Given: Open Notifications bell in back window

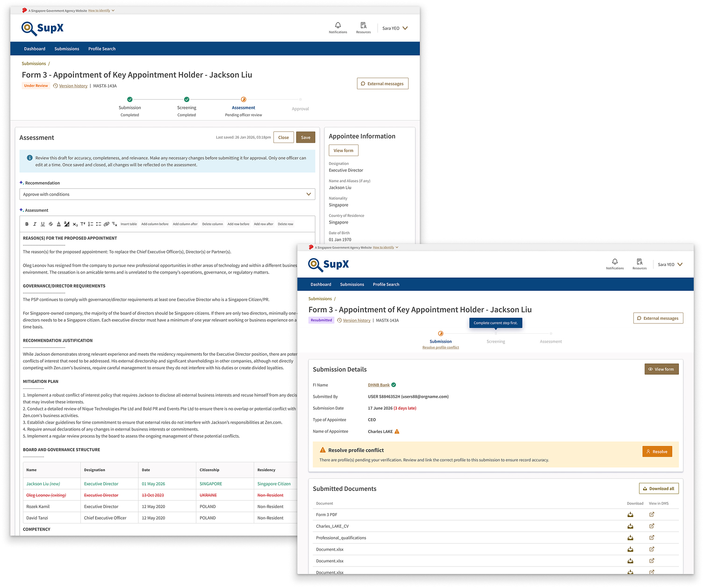Looking at the screenshot, I should pos(338,28).
